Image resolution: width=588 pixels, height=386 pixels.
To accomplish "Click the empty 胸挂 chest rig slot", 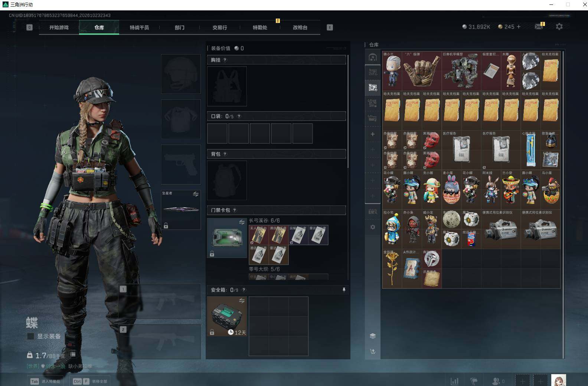I will tap(227, 86).
